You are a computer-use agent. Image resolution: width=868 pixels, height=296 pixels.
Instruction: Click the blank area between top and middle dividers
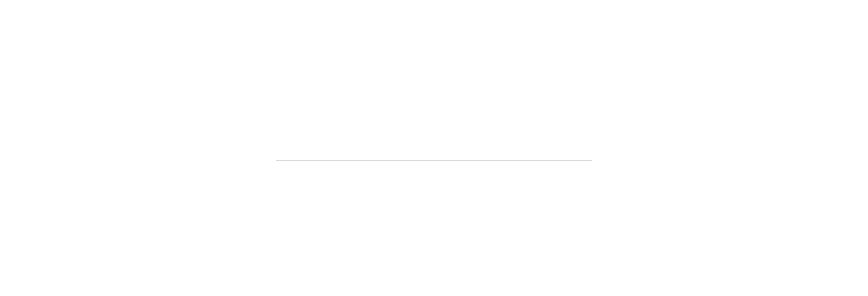(x=434, y=72)
